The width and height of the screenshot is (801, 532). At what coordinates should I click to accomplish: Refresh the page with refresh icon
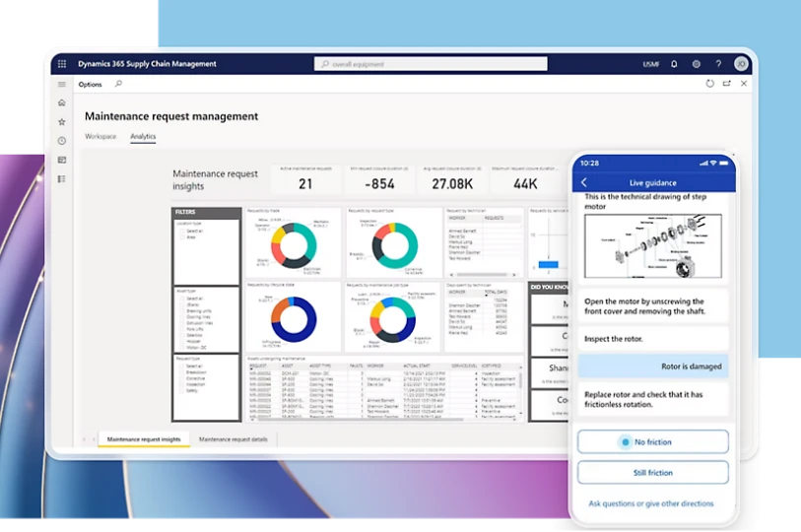[x=709, y=84]
